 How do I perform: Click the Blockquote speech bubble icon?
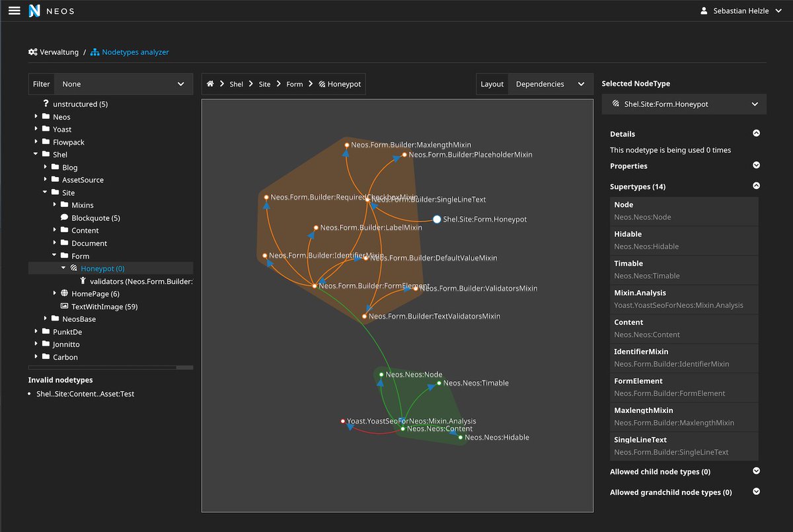coord(64,217)
